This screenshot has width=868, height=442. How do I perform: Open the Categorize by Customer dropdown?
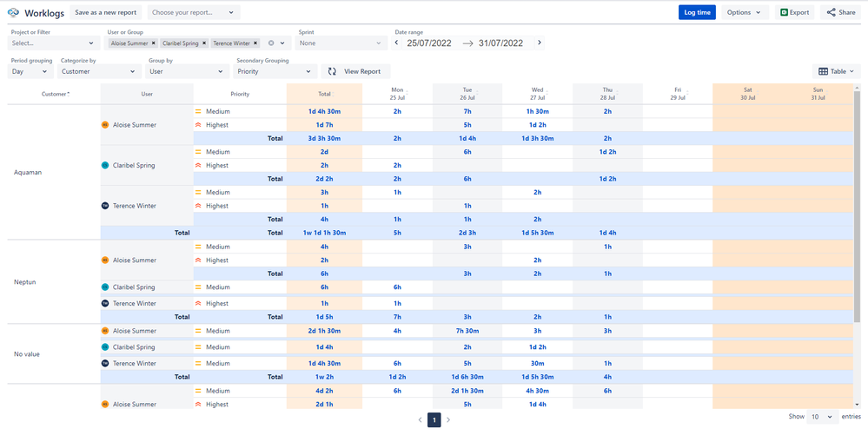(x=99, y=71)
